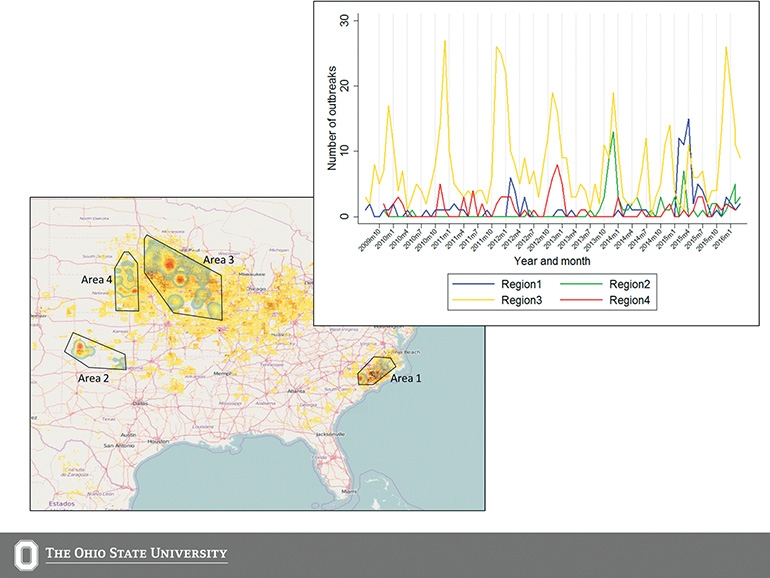Viewport: 770px width, 578px height.
Task: Click the 'Area 3' text label
Action: click(218, 260)
